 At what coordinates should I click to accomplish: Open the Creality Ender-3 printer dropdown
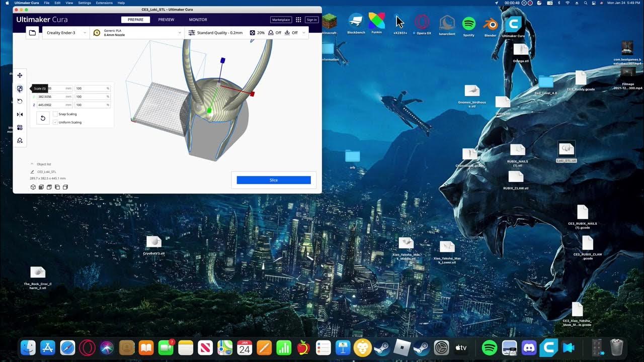[x=66, y=33]
